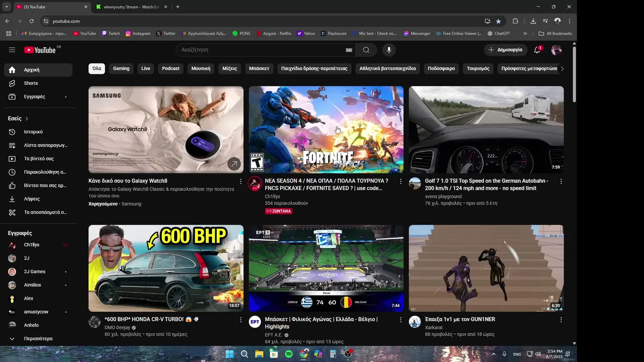Open options for Έπαιξα 1v1 video
Image resolution: width=644 pixels, height=362 pixels.
[561, 320]
